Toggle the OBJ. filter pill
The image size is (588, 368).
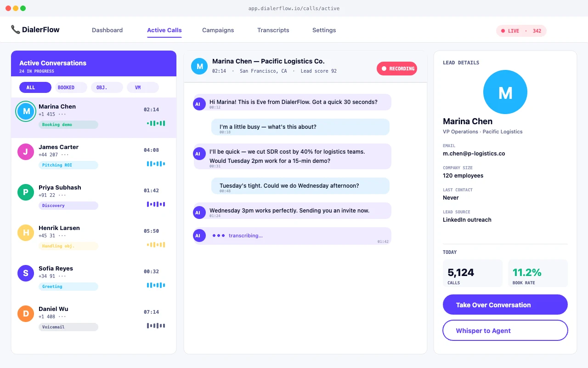pos(107,87)
